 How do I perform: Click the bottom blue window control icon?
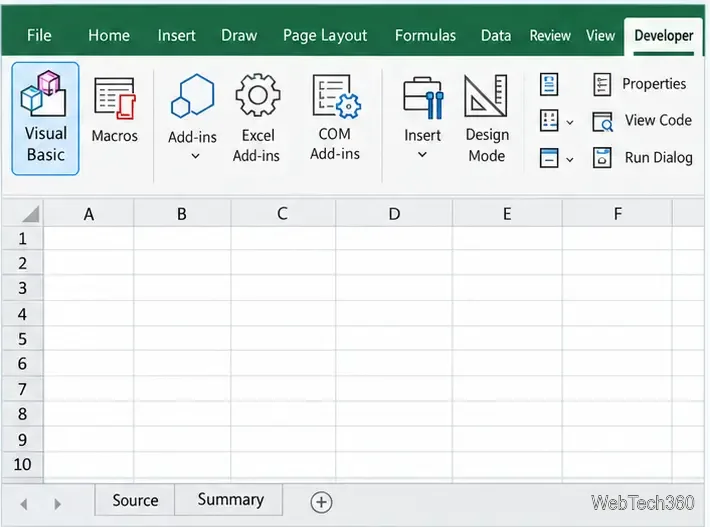point(549,158)
